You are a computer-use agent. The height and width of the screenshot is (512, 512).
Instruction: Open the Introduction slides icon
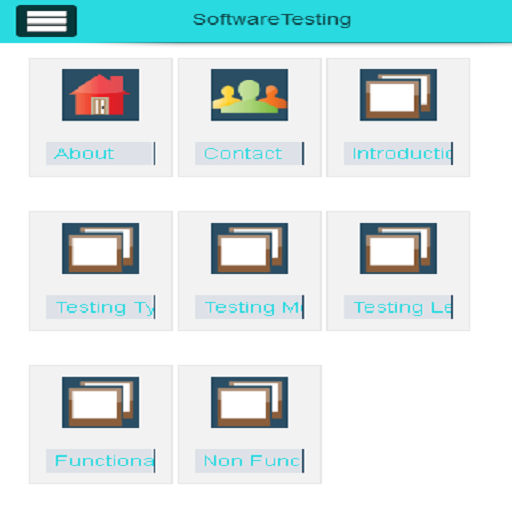tap(398, 95)
